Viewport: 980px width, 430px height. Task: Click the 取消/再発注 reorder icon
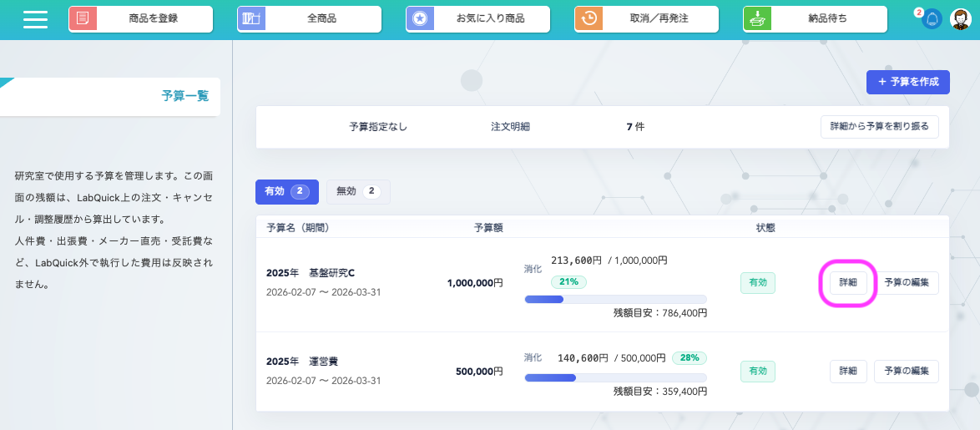click(x=589, y=19)
